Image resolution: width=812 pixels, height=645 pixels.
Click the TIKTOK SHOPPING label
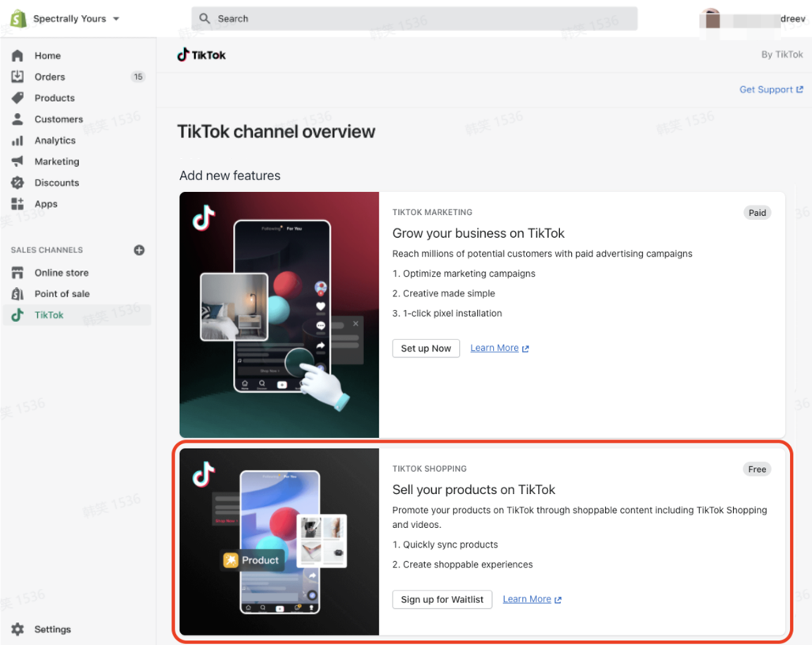(430, 469)
